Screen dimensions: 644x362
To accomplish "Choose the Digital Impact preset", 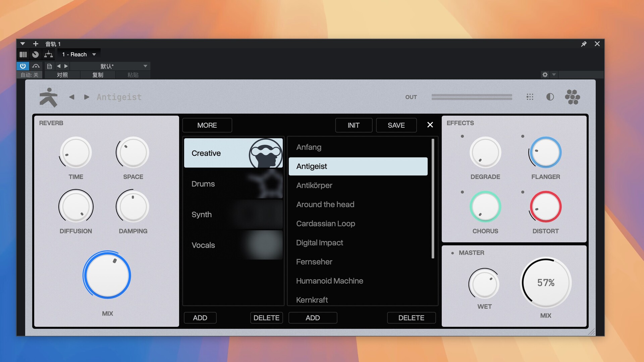I will click(358, 243).
